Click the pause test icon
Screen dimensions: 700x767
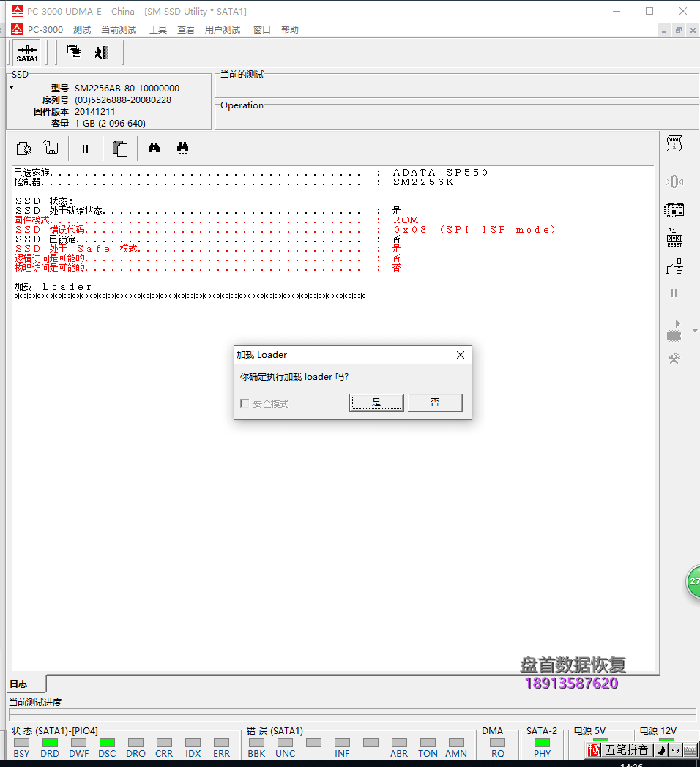coord(85,149)
